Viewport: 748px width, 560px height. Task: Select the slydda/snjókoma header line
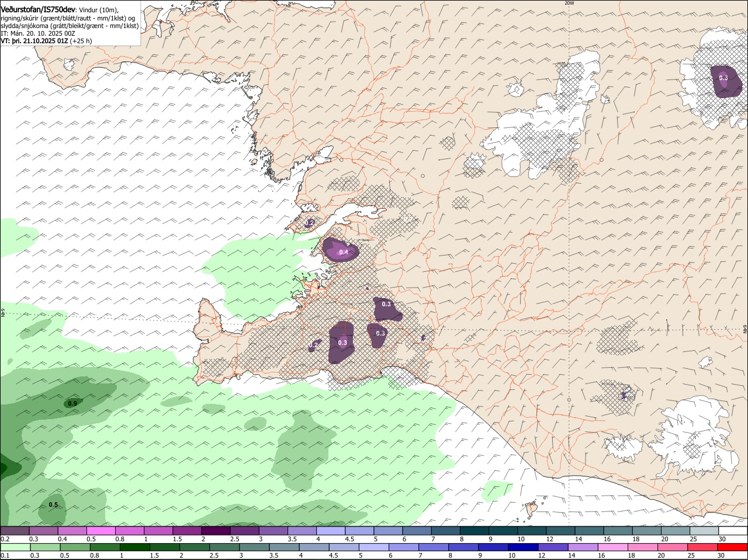coord(70,26)
